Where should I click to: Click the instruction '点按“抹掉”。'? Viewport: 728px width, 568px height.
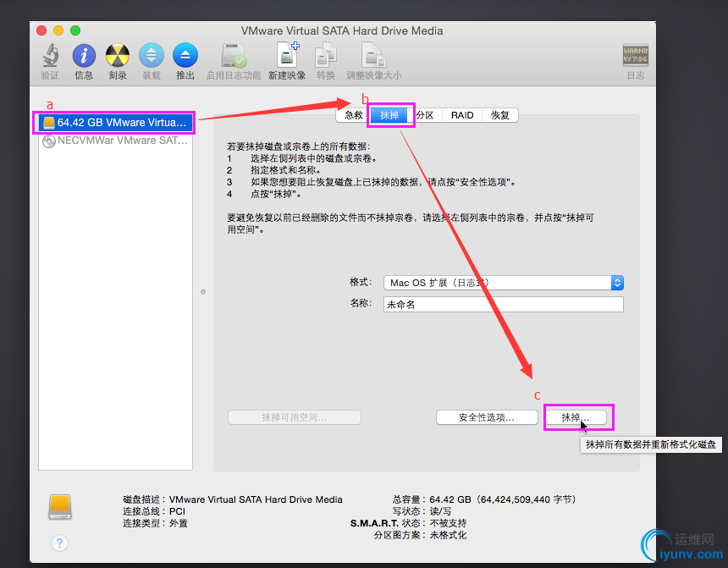click(276, 194)
